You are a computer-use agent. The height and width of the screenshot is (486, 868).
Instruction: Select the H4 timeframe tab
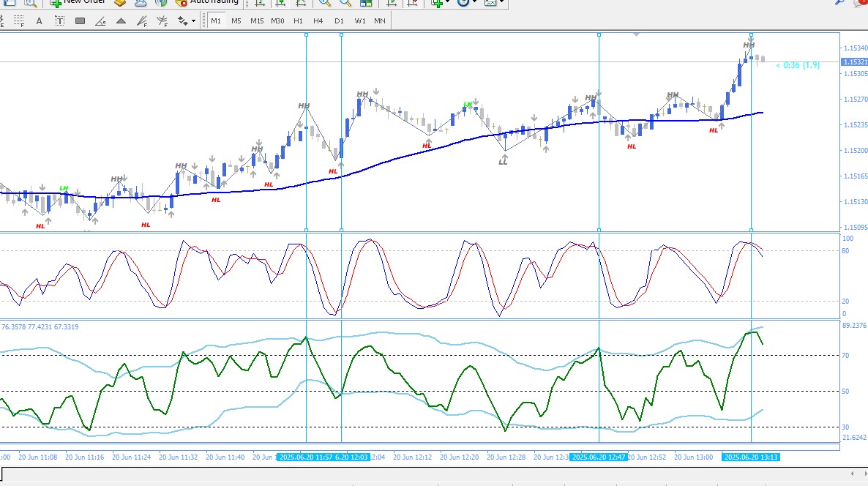coord(318,21)
